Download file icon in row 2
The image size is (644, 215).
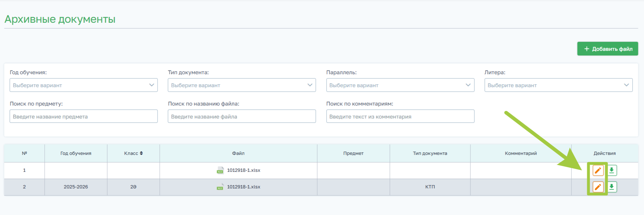tap(611, 187)
